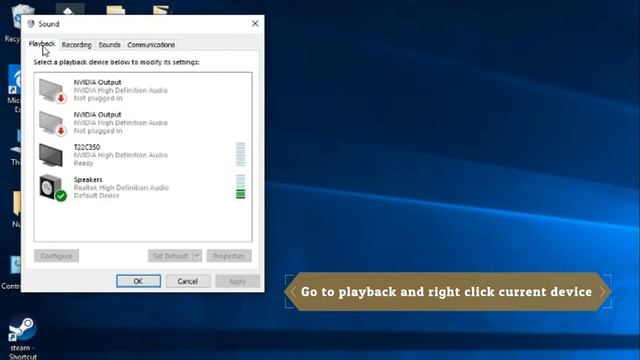
Task: Click the Default Device status text
Action: [96, 196]
